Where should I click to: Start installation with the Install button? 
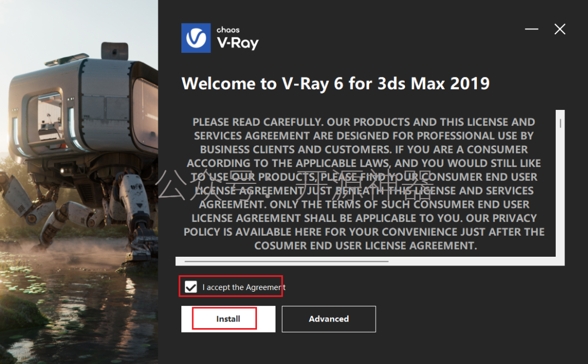pyautogui.click(x=228, y=319)
